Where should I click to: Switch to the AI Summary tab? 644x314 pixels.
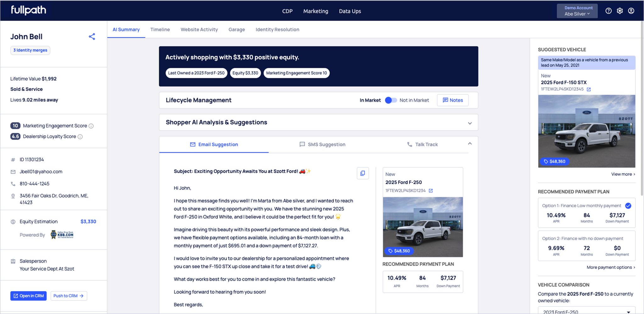(126, 30)
